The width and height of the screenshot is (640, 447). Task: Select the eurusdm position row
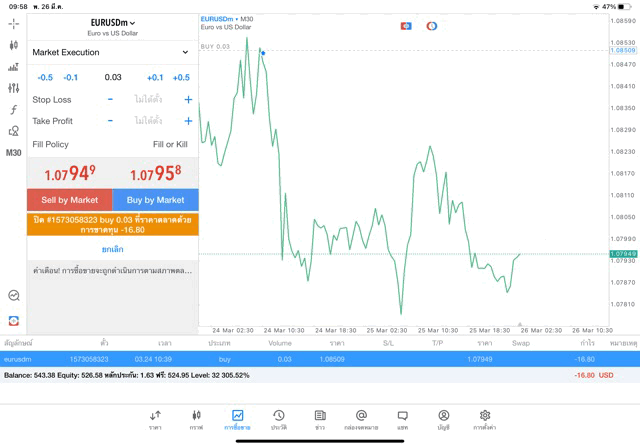point(320,359)
